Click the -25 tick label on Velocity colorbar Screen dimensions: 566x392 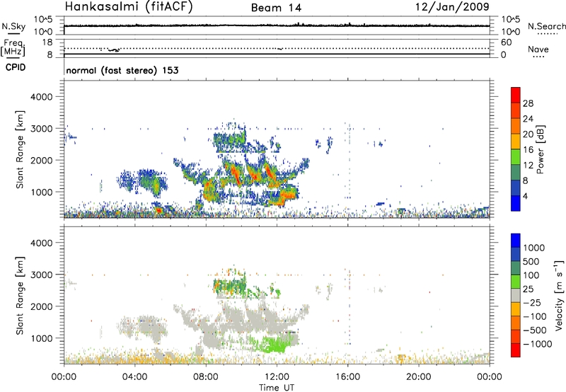(x=532, y=303)
